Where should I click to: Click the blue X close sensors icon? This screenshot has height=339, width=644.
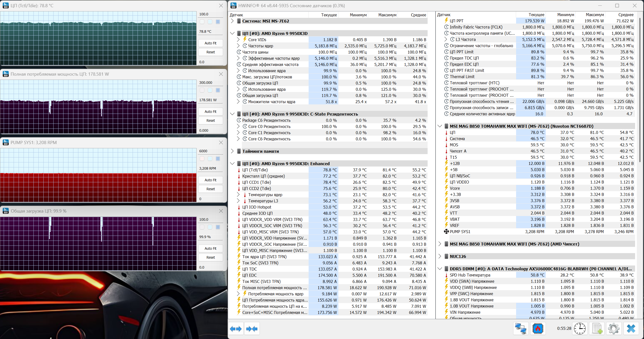(631, 329)
